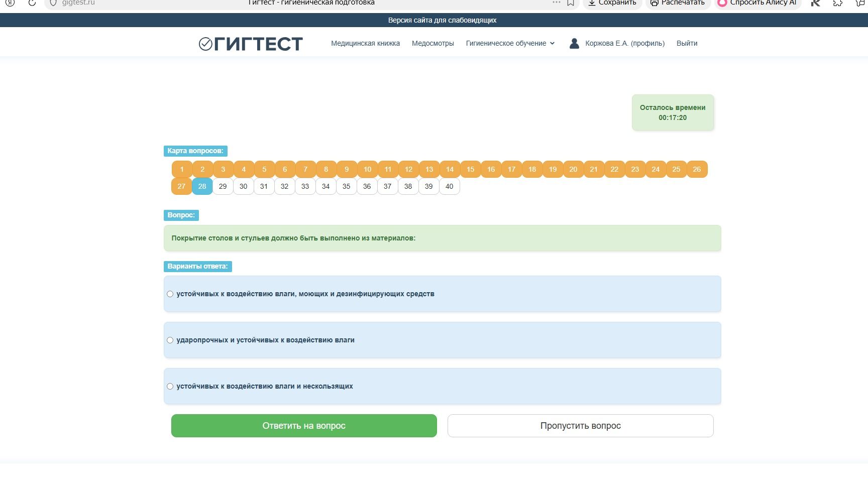Click the site shield icon near gigtest.ru
868x488 pixels.
click(x=53, y=3)
